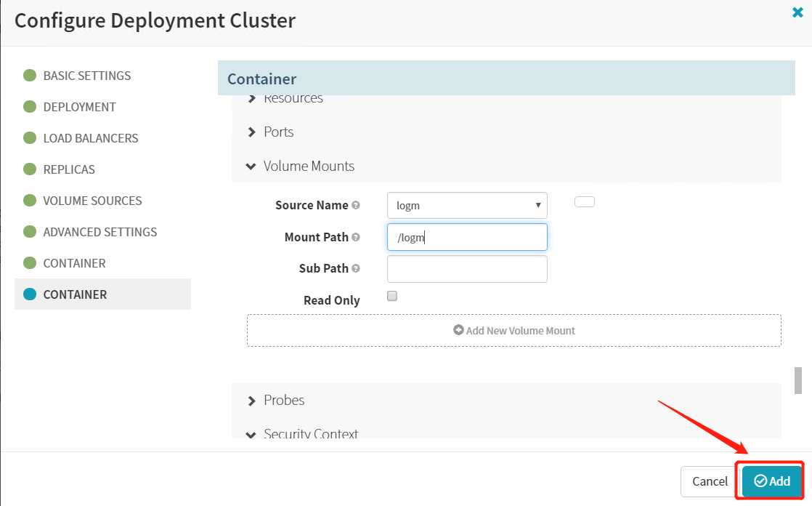Select Advanced Settings in the sidebar

pos(100,232)
